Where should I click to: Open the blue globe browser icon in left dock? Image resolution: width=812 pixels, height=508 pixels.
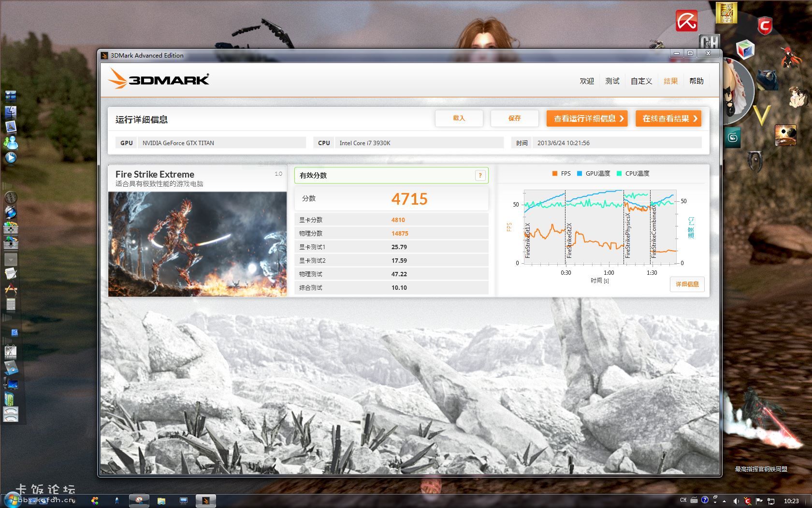(11, 212)
